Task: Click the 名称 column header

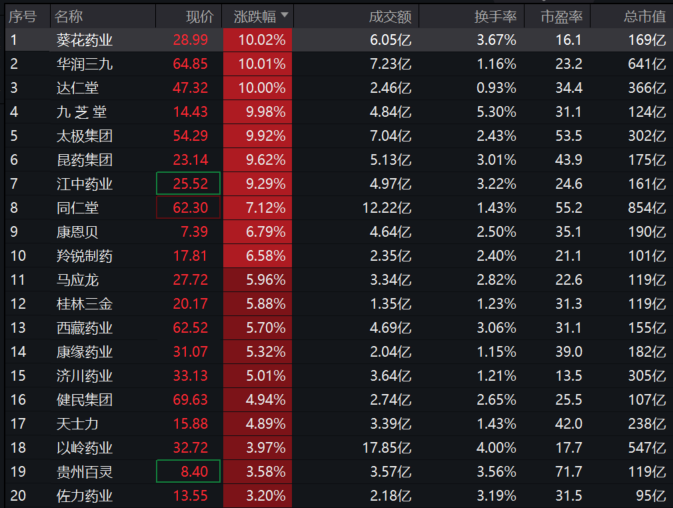Action: coord(69,17)
